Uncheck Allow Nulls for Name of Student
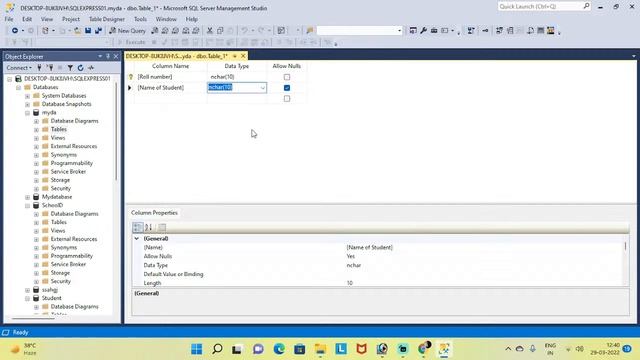The image size is (640, 360). [287, 88]
